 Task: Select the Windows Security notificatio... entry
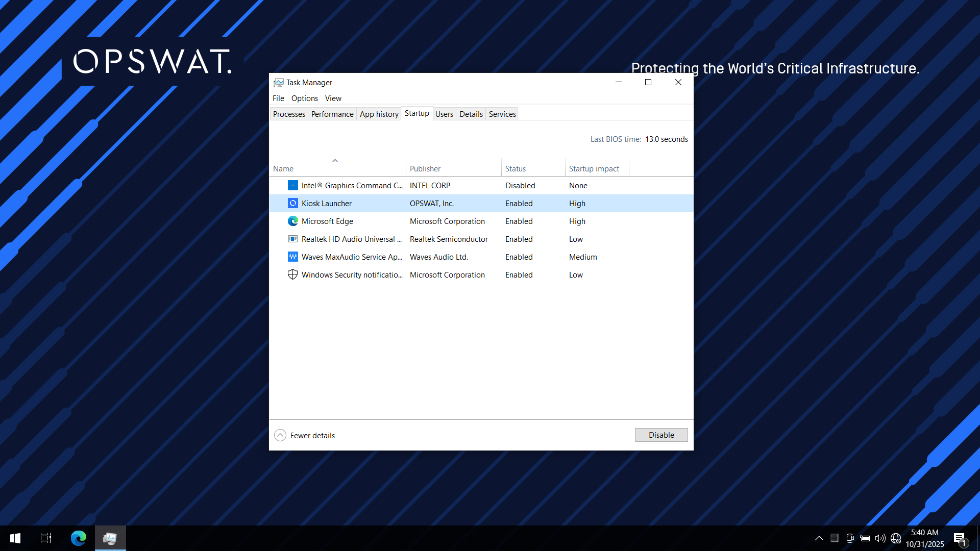(x=352, y=274)
